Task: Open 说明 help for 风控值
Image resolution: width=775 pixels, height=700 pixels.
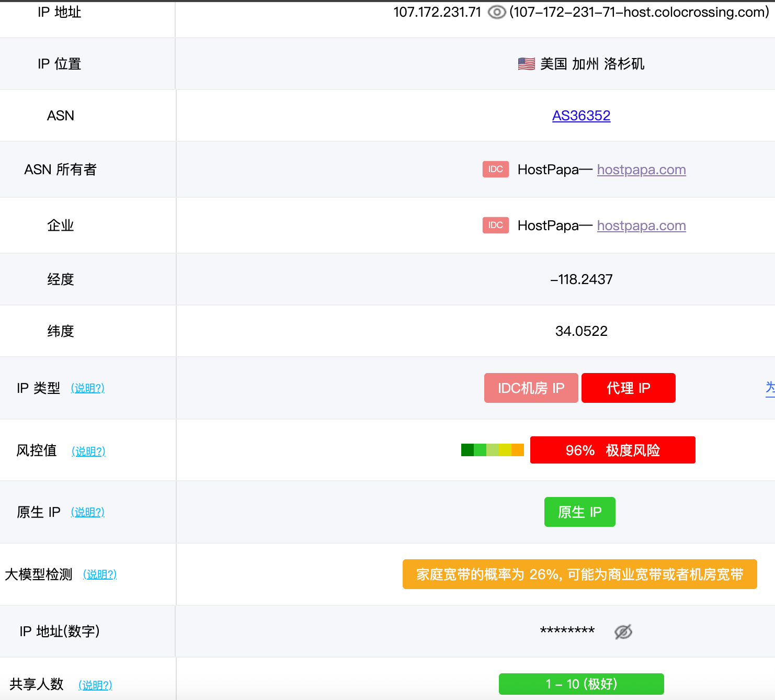Action: click(x=88, y=451)
